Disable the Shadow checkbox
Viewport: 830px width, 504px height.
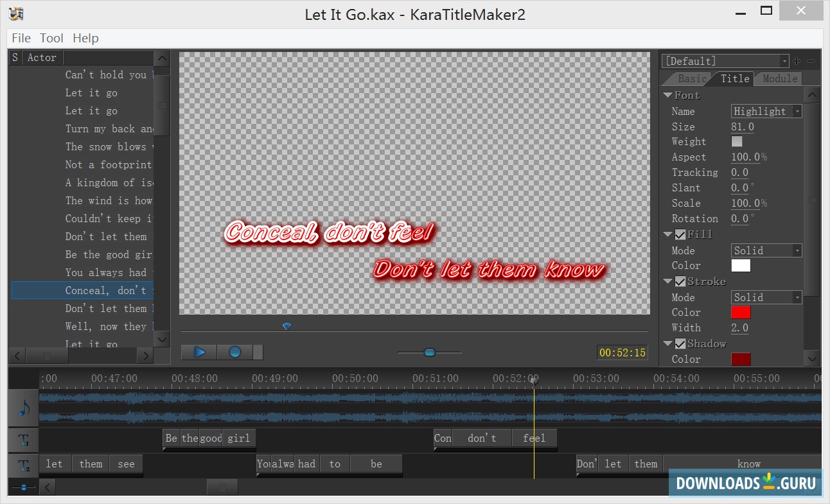point(680,344)
